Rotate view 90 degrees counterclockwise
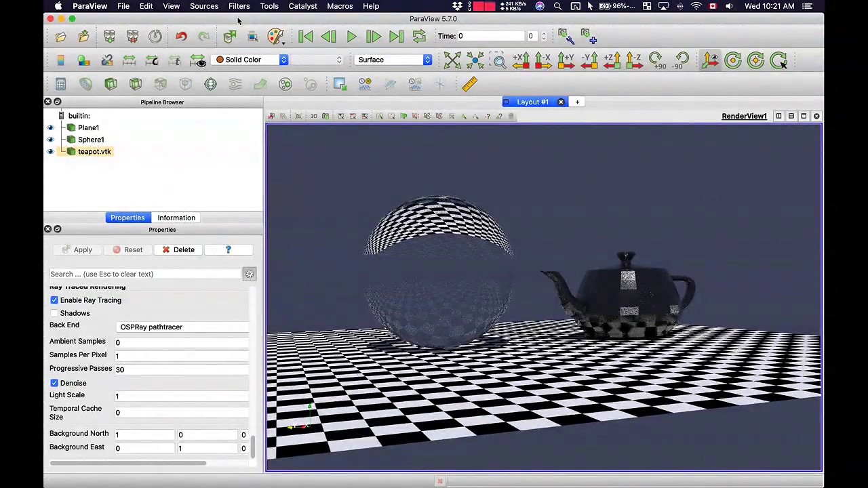868x488 pixels. [x=682, y=60]
